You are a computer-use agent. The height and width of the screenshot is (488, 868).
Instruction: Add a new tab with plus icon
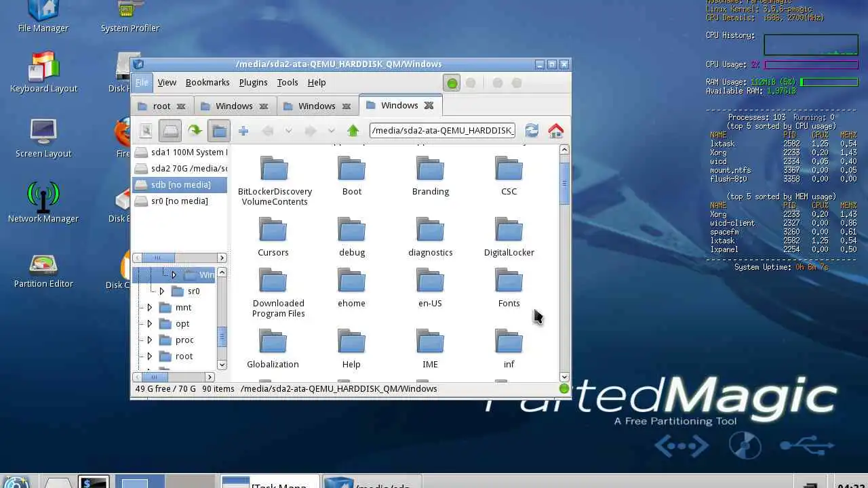click(243, 131)
